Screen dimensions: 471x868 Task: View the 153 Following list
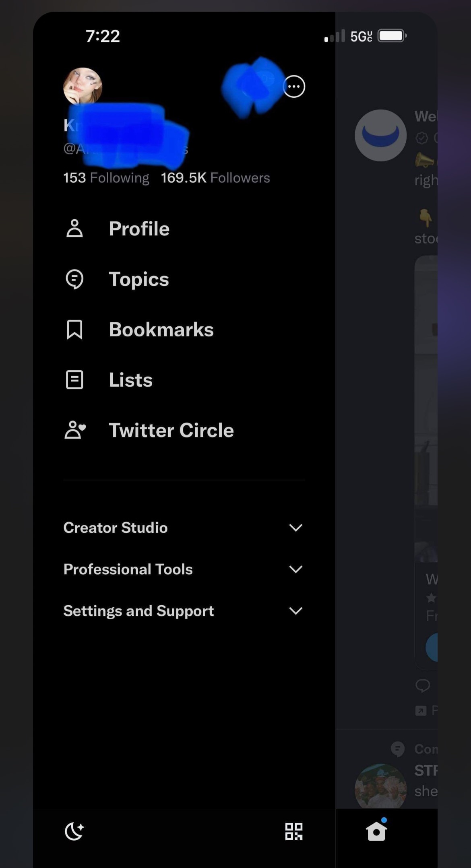[106, 178]
